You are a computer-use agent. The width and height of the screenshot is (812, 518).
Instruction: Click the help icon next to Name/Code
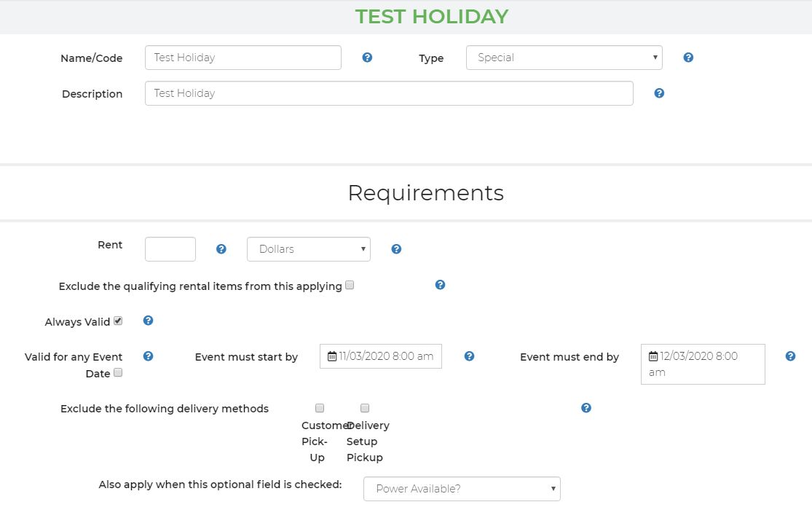[367, 58]
